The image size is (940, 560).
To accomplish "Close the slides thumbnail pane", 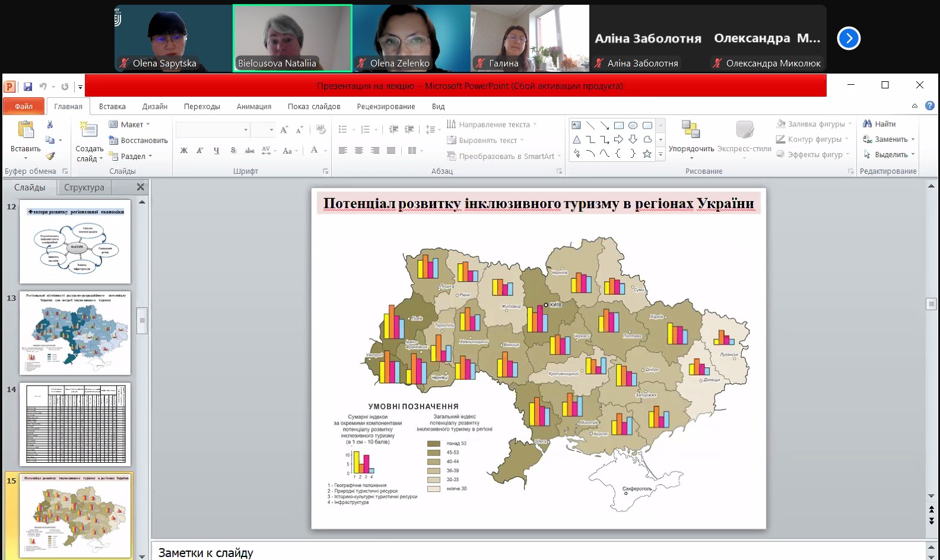I will (141, 187).
